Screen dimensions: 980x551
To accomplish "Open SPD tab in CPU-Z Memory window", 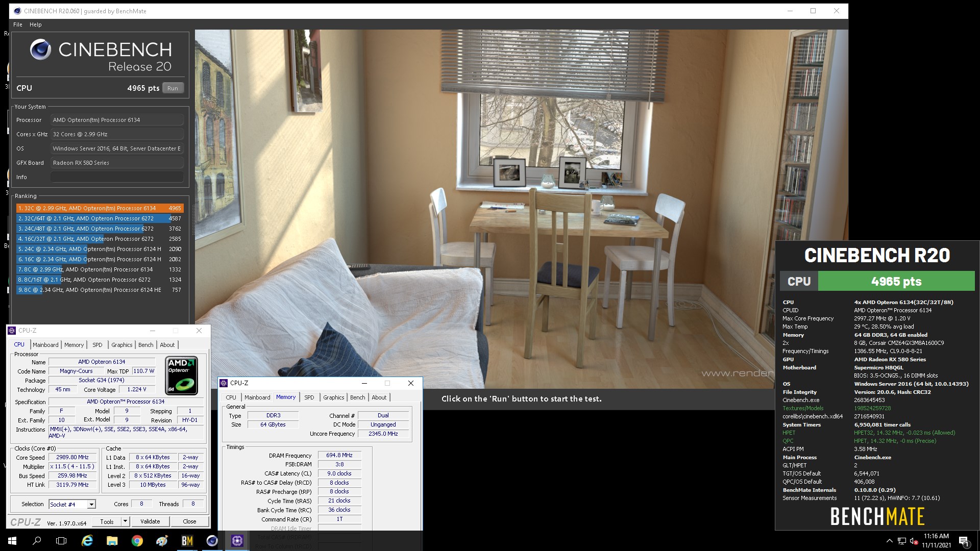I will 309,397.
